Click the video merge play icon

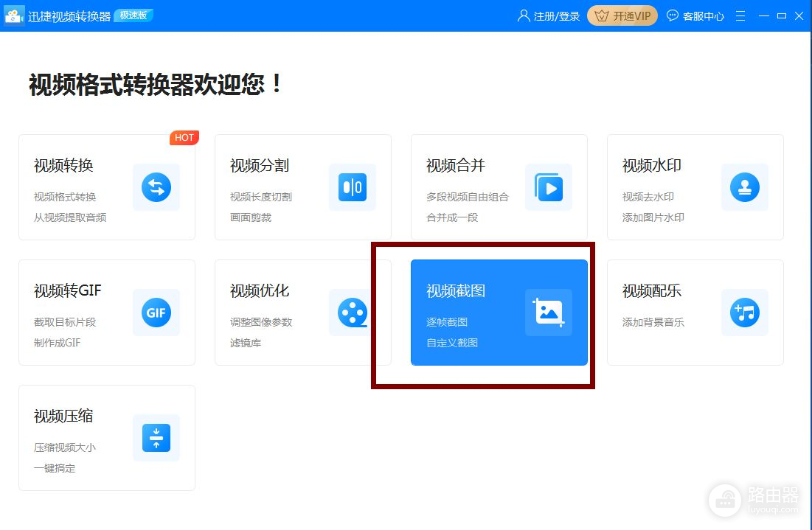pyautogui.click(x=548, y=187)
